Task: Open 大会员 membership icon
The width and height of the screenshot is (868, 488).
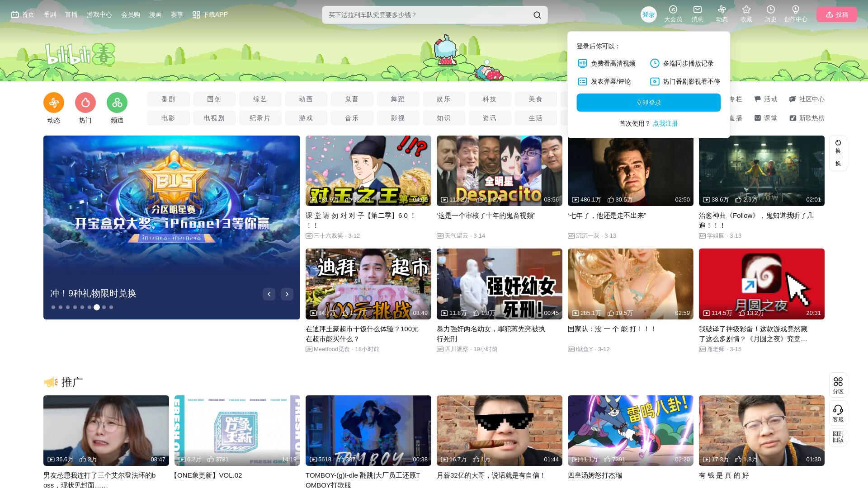Action: click(x=673, y=9)
